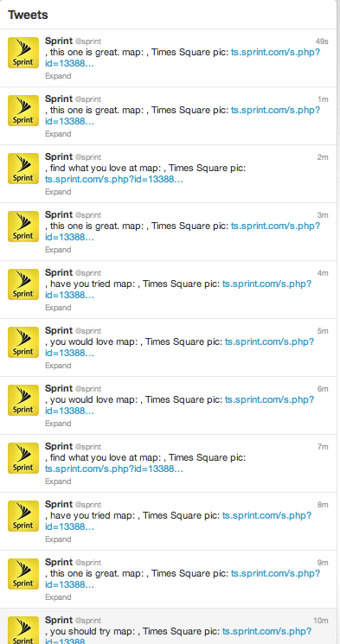The image size is (340, 644).
Task: Open the 9m tweet timestamp
Action: pyautogui.click(x=323, y=563)
